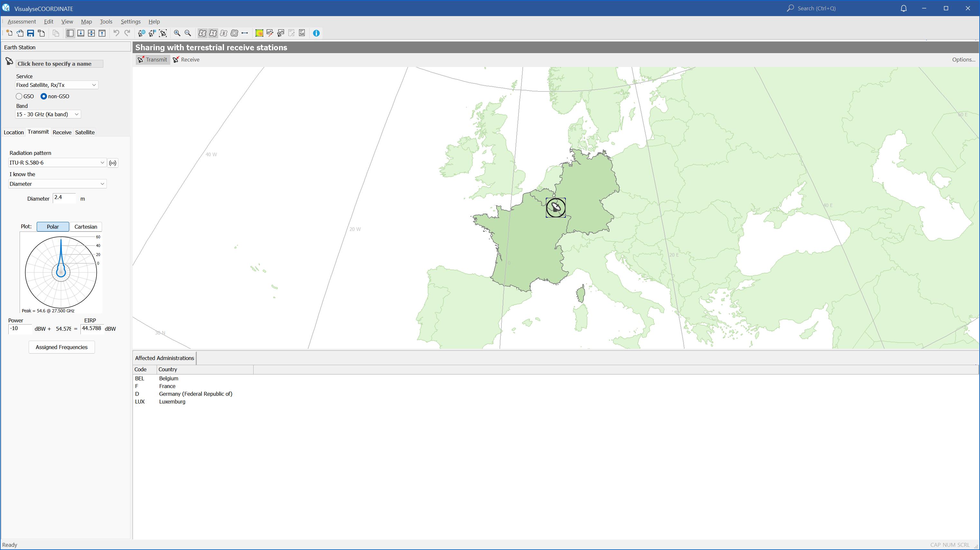980x550 pixels.
Task: Switch plot to Polar view
Action: click(53, 227)
